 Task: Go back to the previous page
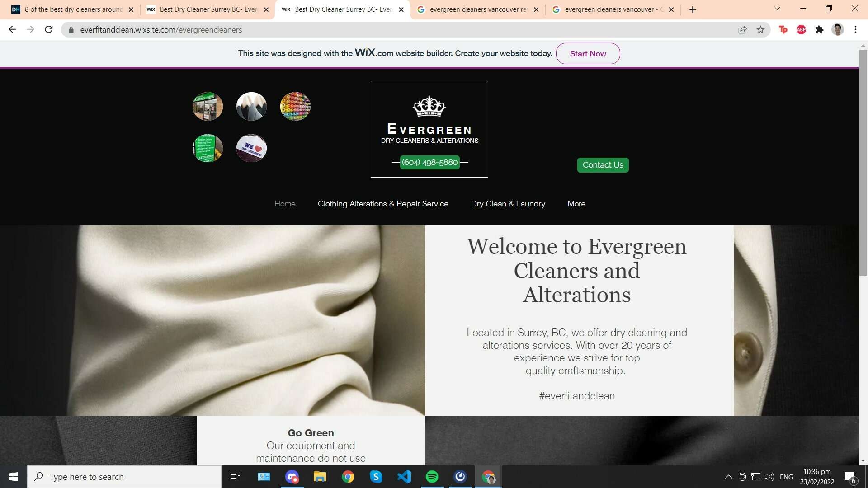coord(12,29)
